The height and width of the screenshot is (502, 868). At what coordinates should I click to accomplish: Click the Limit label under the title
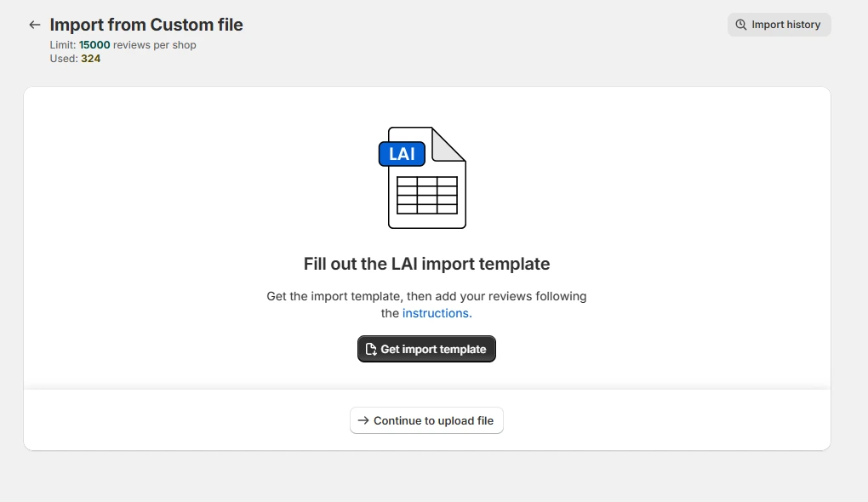63,45
